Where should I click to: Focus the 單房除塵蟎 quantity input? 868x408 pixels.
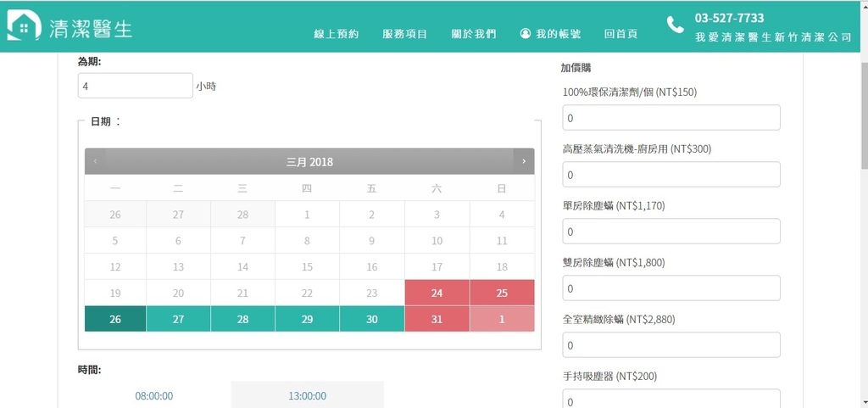pyautogui.click(x=670, y=232)
